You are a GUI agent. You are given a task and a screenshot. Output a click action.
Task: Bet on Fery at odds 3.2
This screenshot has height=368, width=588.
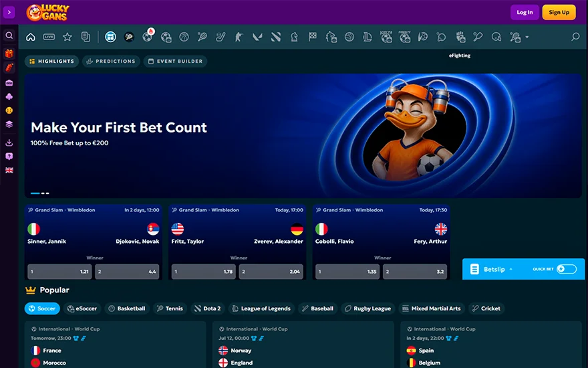pos(415,272)
